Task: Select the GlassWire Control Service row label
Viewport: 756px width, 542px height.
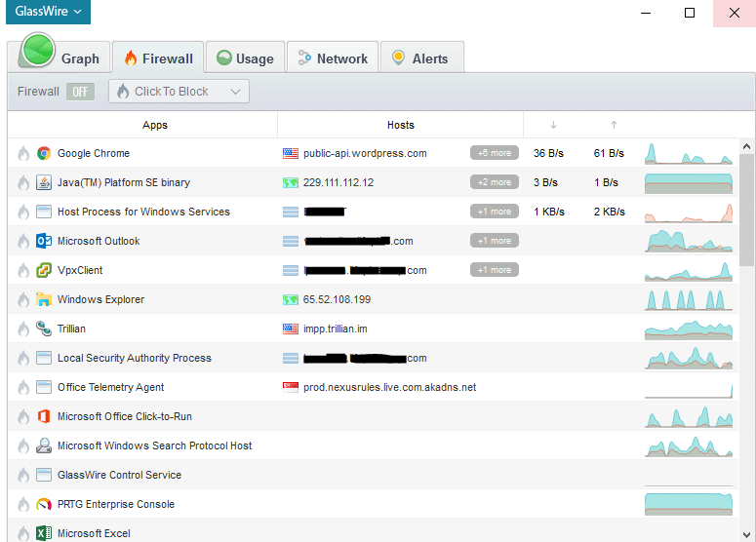Action: (x=120, y=475)
